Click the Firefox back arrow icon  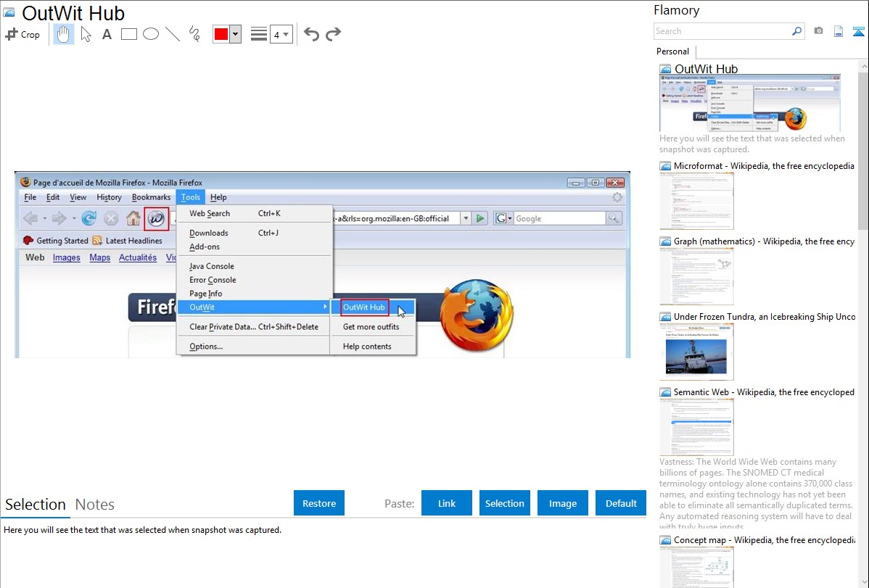(30, 218)
